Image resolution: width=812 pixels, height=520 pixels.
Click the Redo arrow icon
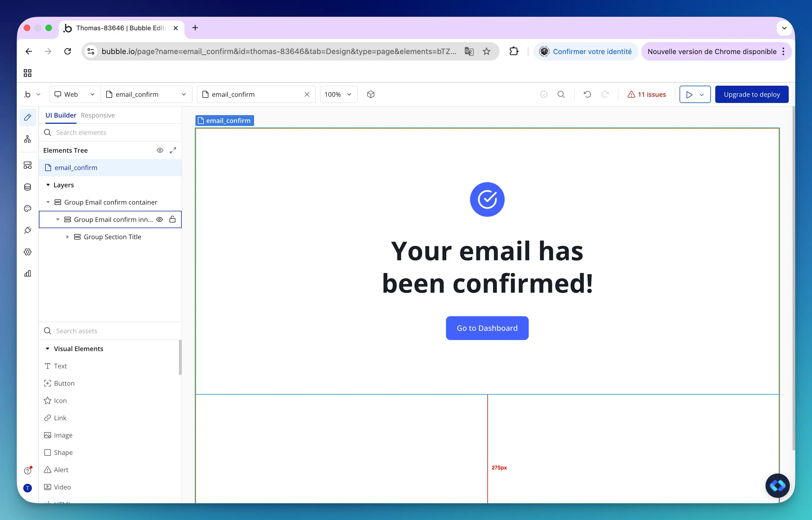(x=605, y=95)
